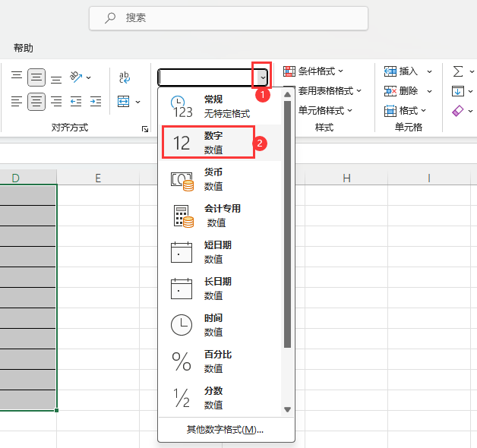This screenshot has height=448, width=477.
Task: Click the increase indent icon
Action: click(x=96, y=101)
